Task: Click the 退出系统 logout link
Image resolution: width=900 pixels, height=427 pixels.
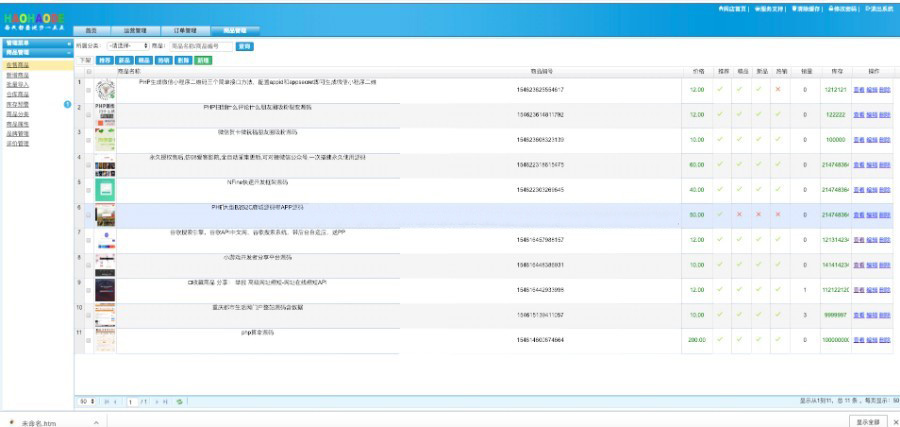Action: (x=877, y=8)
